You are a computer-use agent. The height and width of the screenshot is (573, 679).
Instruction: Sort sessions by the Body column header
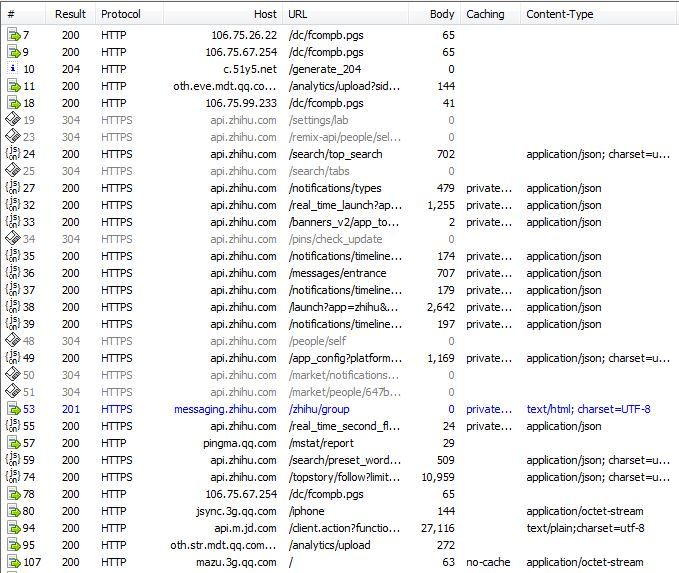click(435, 14)
